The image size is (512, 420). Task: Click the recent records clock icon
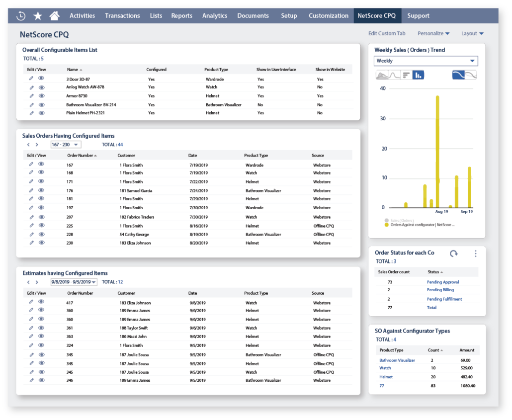coord(20,15)
